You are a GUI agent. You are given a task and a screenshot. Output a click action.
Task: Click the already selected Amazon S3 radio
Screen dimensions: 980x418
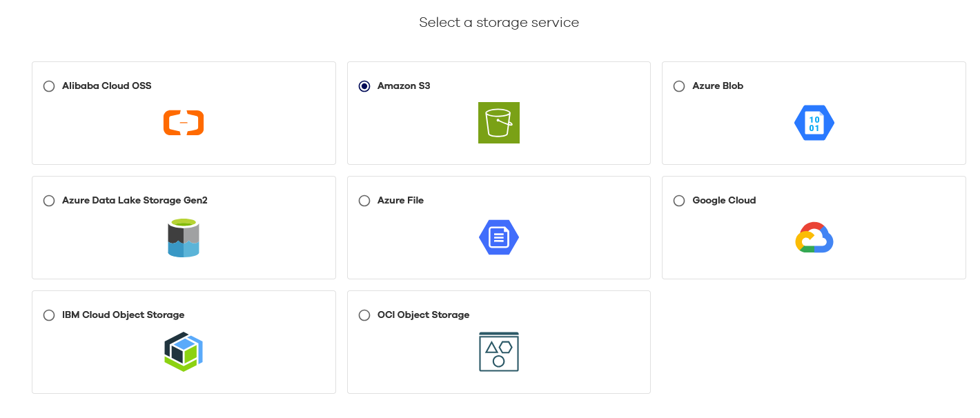point(364,86)
